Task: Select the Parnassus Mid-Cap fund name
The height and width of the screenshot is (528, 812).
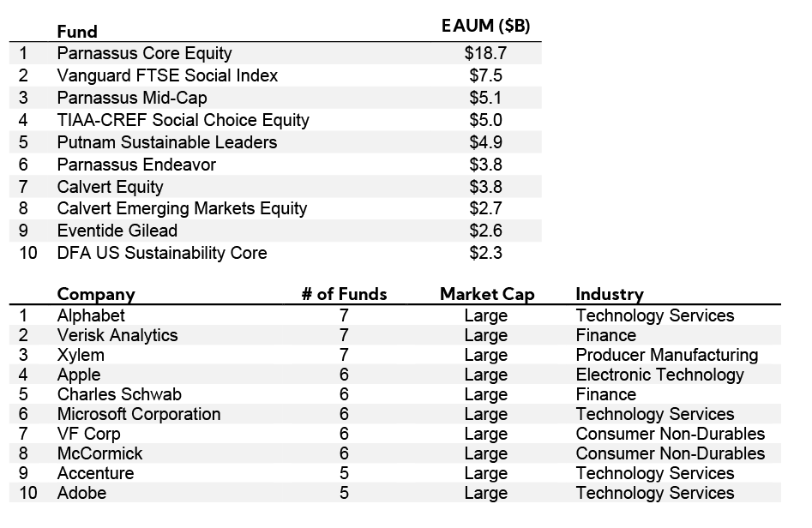Action: coord(132,98)
